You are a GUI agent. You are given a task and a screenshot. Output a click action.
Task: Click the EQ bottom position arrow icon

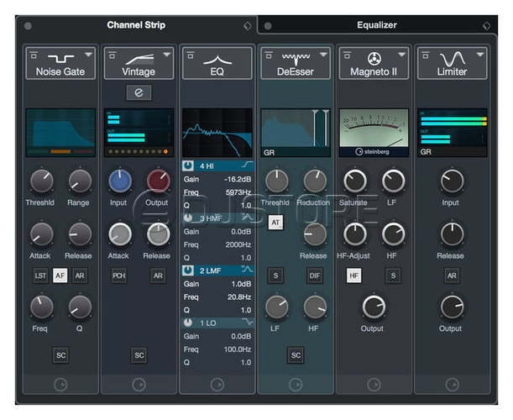coord(217,385)
